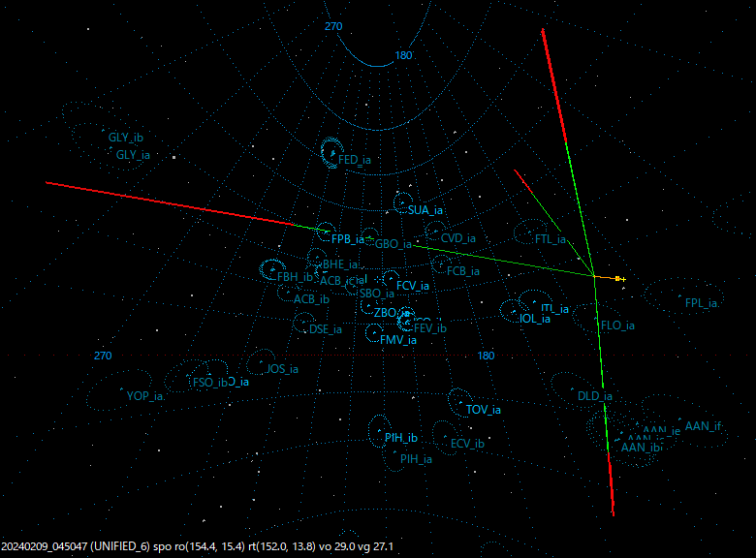This screenshot has width=756, height=558.
Task: Click the FED_ia radiant label
Action: [x=355, y=160]
